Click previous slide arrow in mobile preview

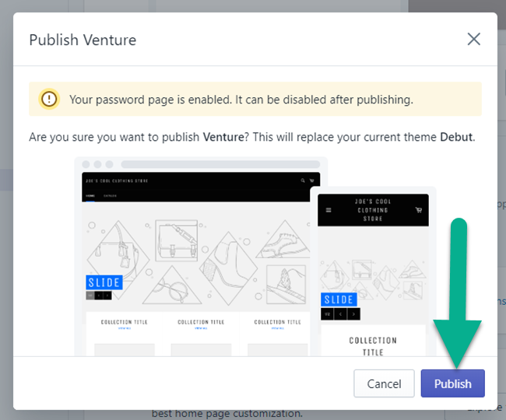coord(340,313)
